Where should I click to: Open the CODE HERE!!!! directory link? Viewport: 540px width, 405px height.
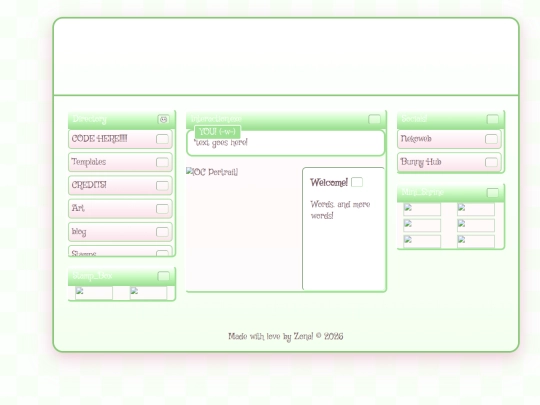pyautogui.click(x=120, y=139)
